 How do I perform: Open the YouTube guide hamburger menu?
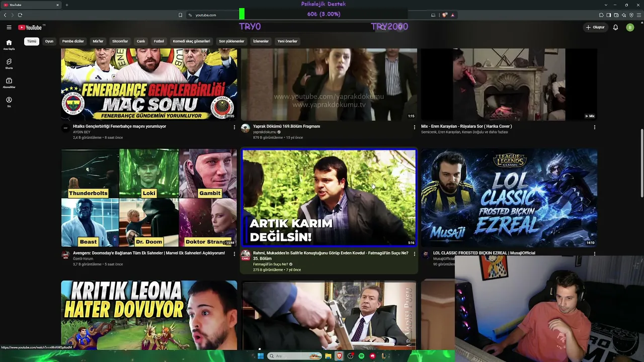tap(9, 27)
